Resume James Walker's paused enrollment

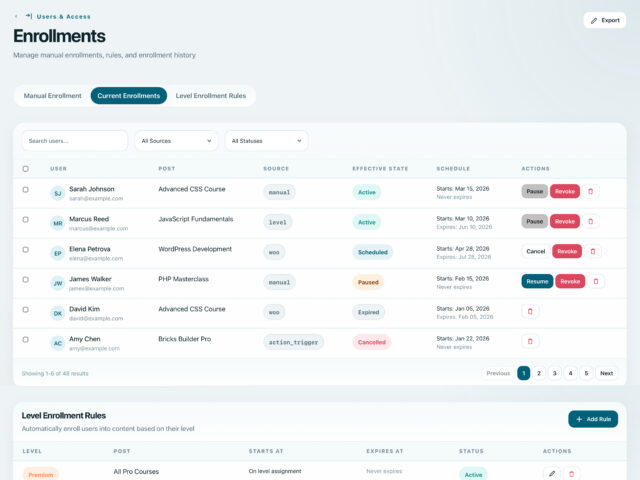[x=537, y=281]
